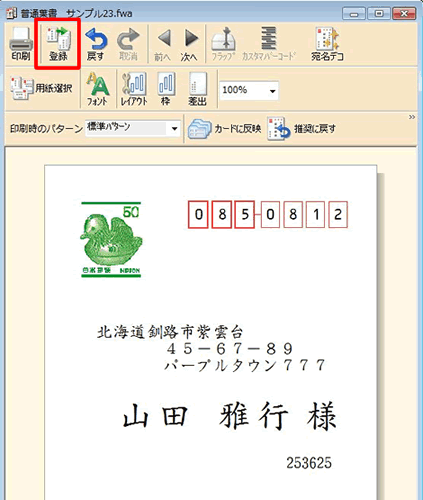Go to previous card with 前へ
This screenshot has height=500, width=423.
pos(163,46)
